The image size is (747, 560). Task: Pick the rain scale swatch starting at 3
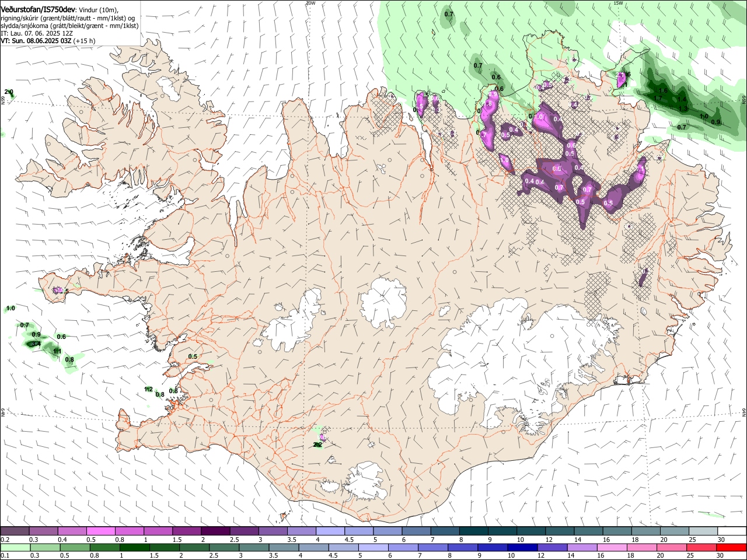[253, 547]
